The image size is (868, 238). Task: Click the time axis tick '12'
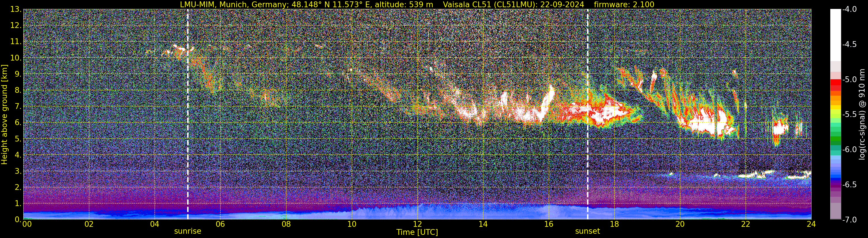point(417,224)
